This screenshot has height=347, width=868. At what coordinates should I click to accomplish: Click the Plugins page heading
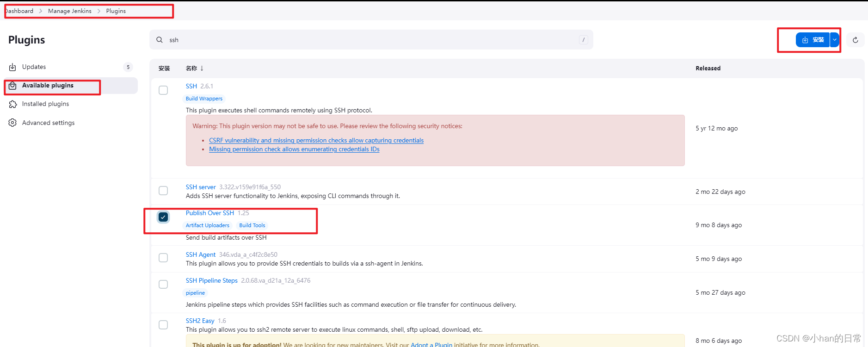pyautogui.click(x=26, y=40)
